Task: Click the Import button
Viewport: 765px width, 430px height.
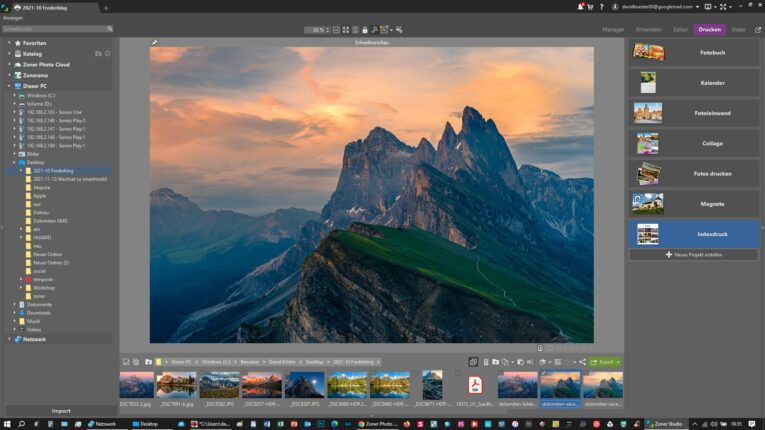Action: tap(61, 411)
